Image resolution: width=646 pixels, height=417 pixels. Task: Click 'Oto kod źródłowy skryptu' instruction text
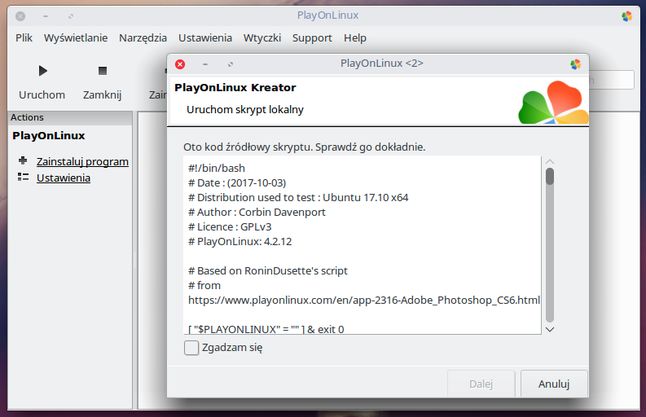304,147
